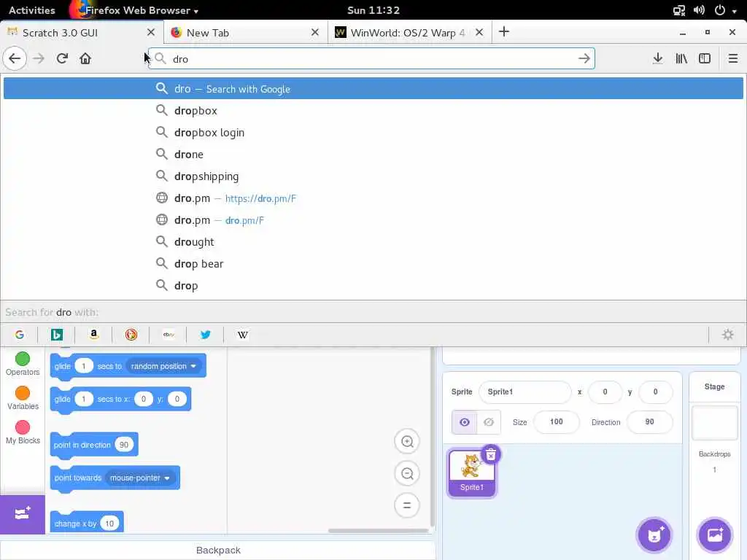Open the mouse-pointer dropdown
Screen dimensions: 747x560
point(139,478)
